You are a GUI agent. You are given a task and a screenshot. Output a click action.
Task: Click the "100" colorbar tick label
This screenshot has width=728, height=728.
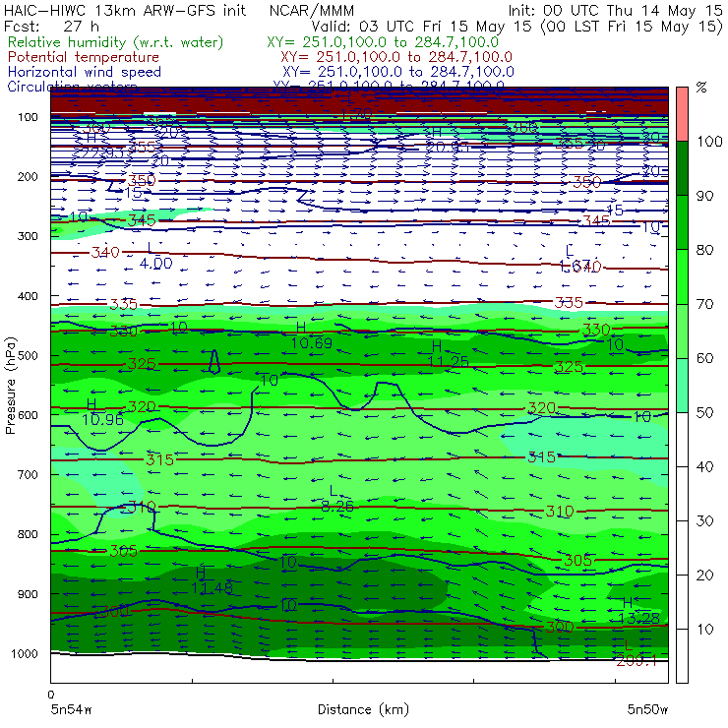pyautogui.click(x=710, y=142)
